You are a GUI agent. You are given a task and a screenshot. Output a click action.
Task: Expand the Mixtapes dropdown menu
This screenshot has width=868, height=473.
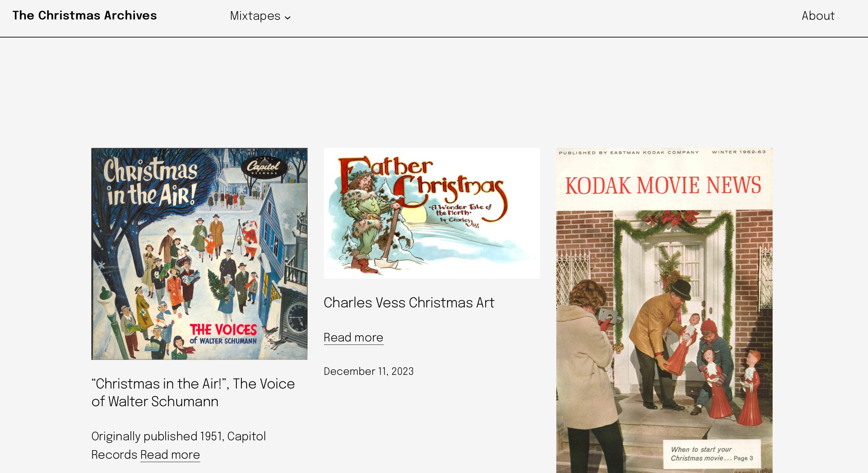tap(260, 16)
